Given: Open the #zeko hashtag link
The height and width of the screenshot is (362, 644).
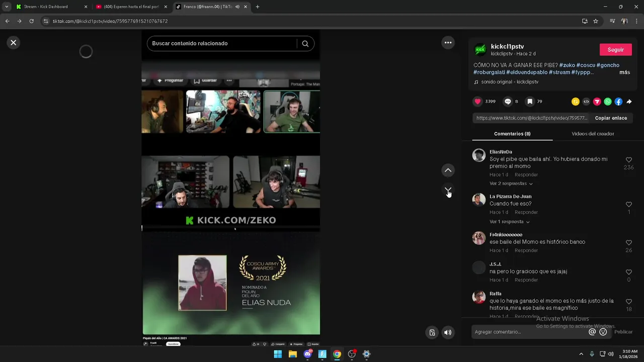Looking at the screenshot, I should (567, 65).
